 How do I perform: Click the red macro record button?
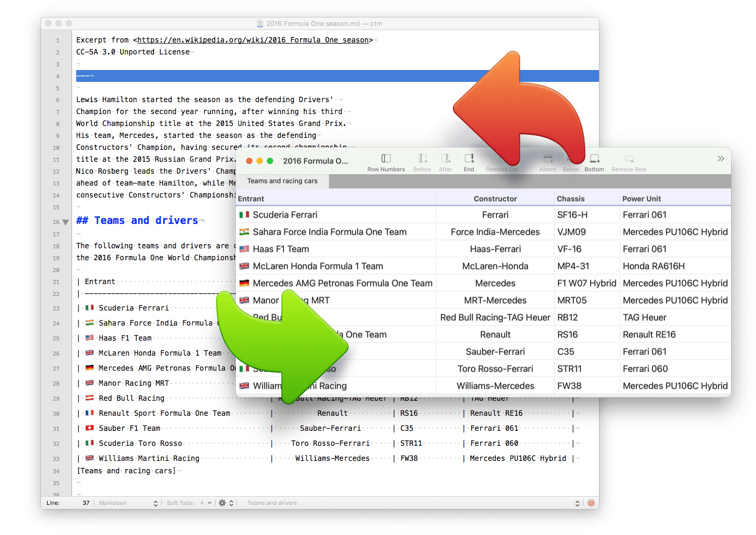[x=591, y=503]
